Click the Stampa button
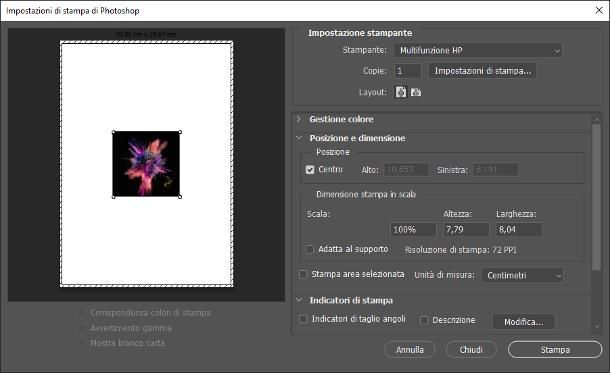The image size is (610, 373). point(555,350)
